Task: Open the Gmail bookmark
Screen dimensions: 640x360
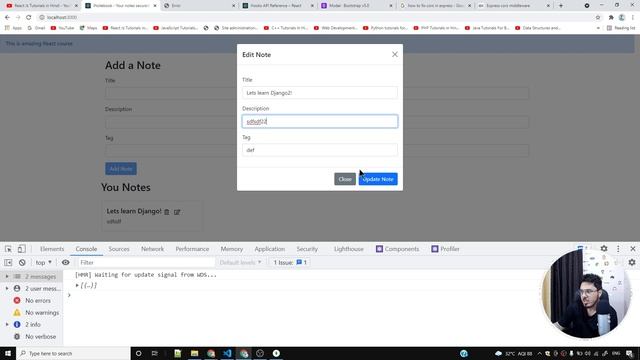Action: 36,28
